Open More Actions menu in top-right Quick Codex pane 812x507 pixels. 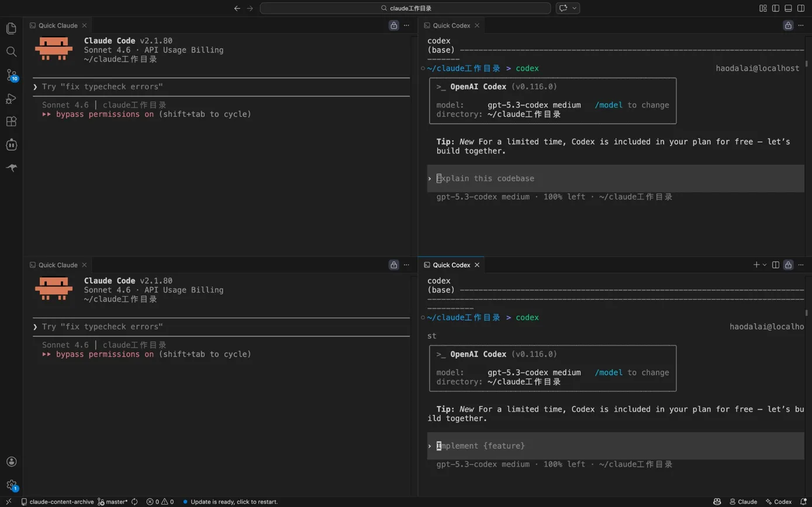[x=800, y=26]
